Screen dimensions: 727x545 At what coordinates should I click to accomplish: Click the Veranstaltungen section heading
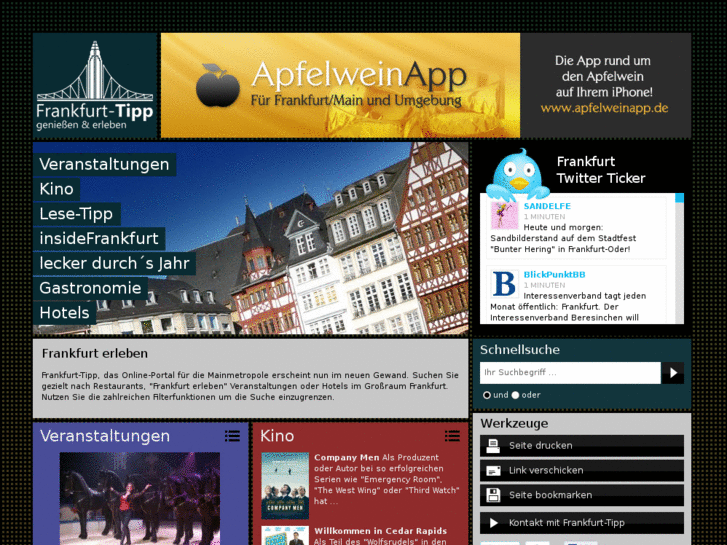click(x=105, y=436)
